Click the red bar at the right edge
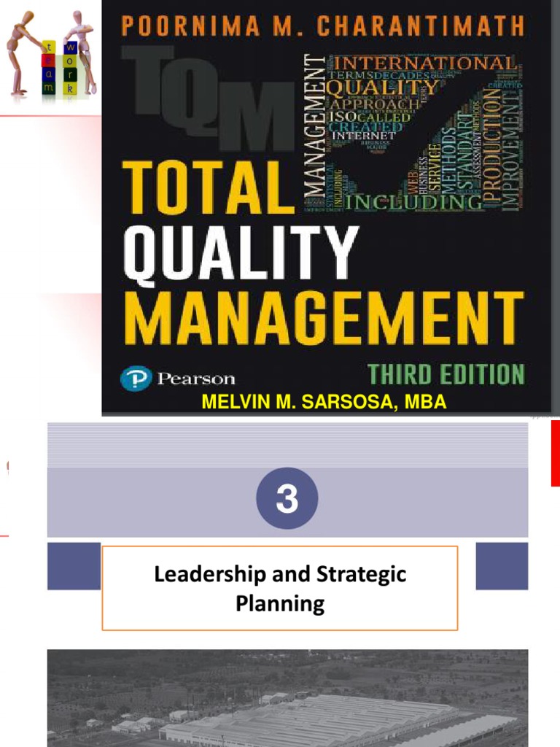560x747 pixels. (x=555, y=453)
